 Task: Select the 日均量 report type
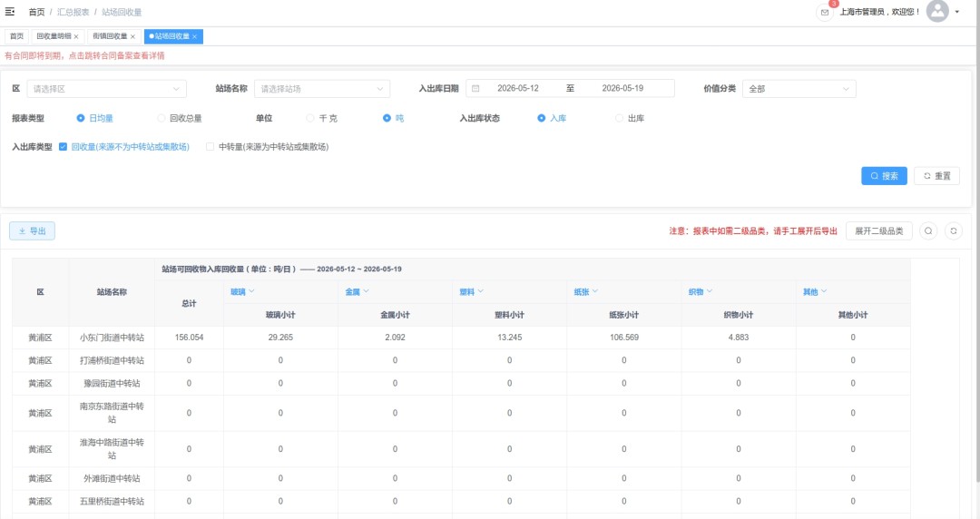click(94, 118)
